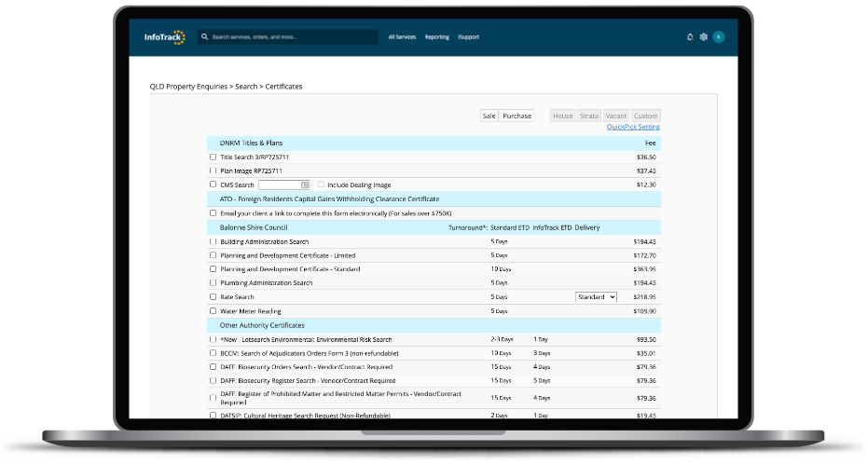Tick the Plumbing Administration Search checkbox
This screenshot has height=465, width=868.
click(x=214, y=283)
